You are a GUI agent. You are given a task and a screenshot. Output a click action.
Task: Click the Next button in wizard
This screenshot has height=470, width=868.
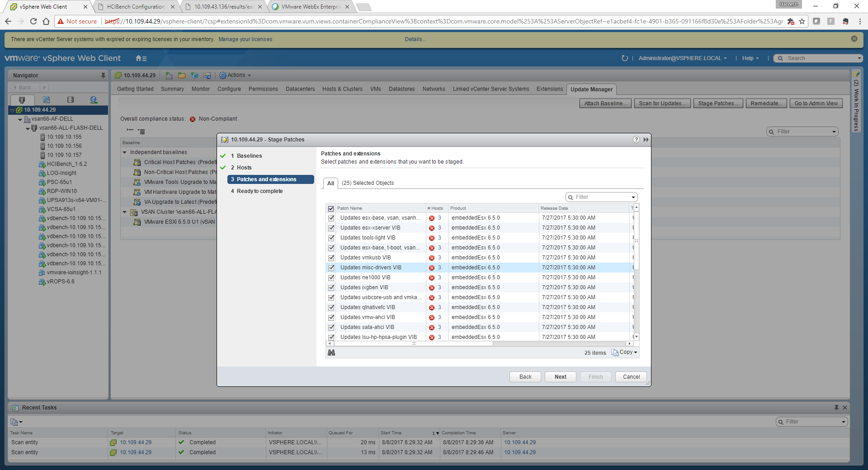coord(560,377)
